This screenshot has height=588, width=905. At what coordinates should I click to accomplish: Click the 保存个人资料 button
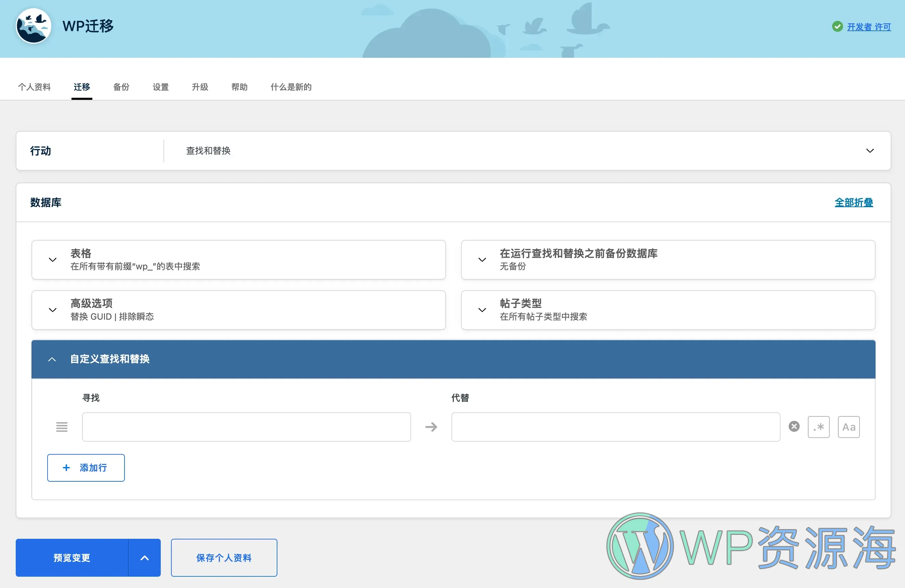tap(224, 558)
